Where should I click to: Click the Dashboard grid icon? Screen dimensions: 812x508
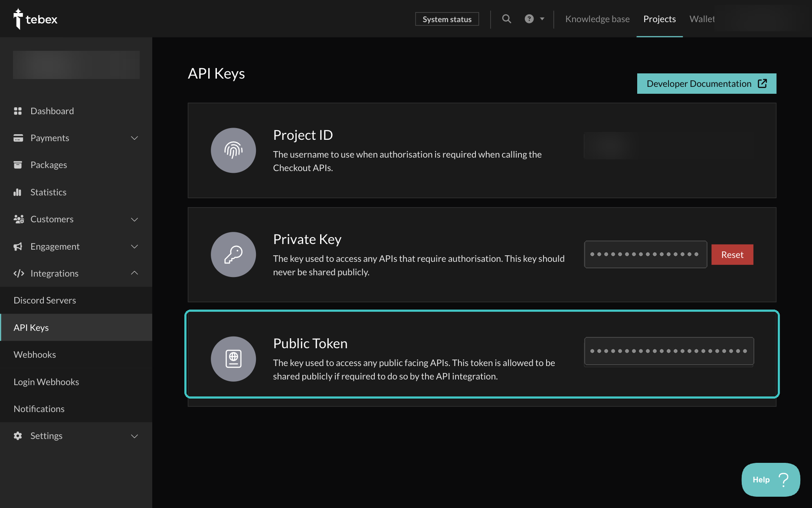coord(18,111)
